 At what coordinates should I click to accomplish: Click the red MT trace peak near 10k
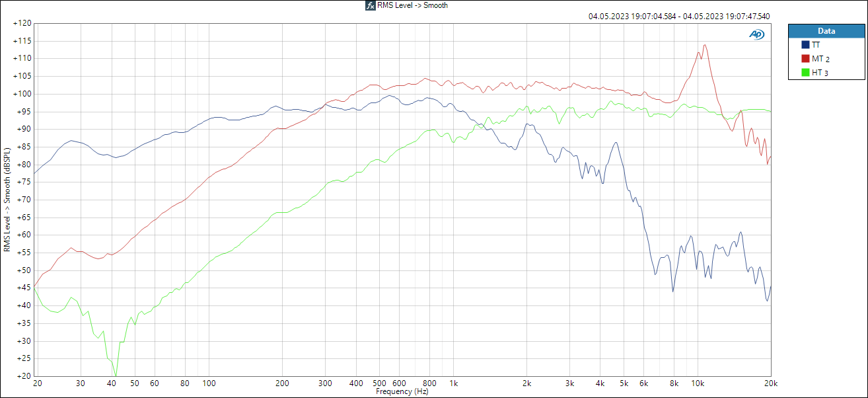(705, 45)
